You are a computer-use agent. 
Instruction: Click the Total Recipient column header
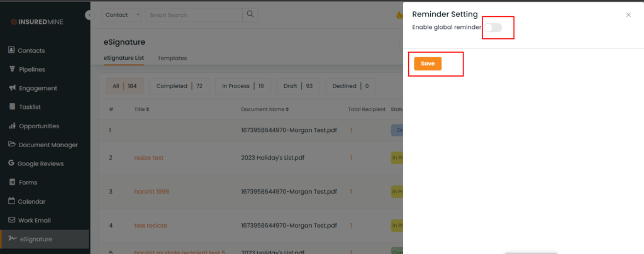367,109
